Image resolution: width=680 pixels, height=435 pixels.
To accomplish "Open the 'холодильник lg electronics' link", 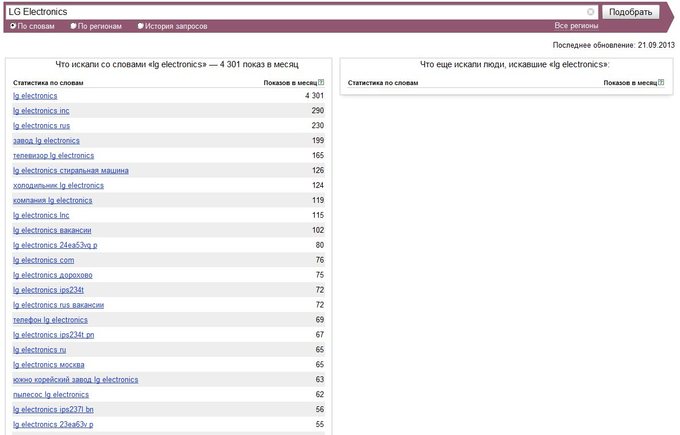I will click(x=59, y=186).
